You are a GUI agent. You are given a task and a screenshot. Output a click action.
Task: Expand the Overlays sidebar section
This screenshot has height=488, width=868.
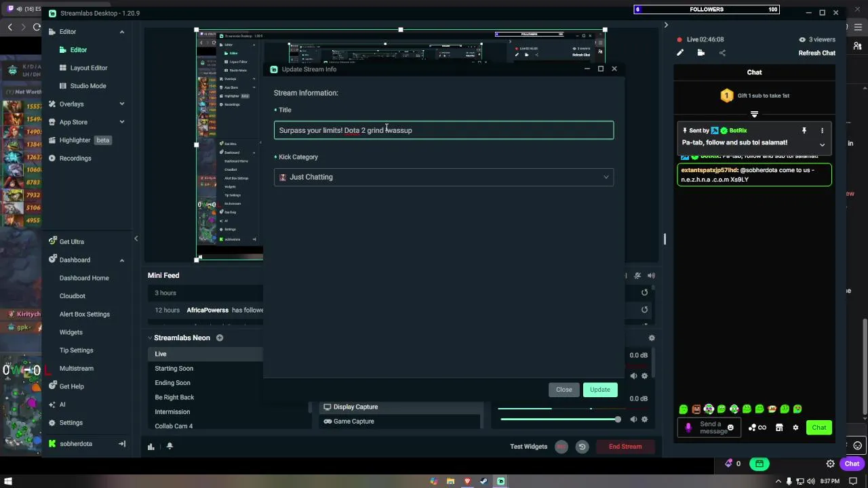coord(122,104)
